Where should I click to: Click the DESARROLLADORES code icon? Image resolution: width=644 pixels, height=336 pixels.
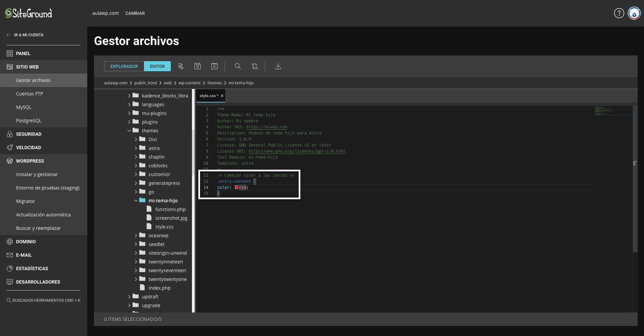click(x=10, y=282)
